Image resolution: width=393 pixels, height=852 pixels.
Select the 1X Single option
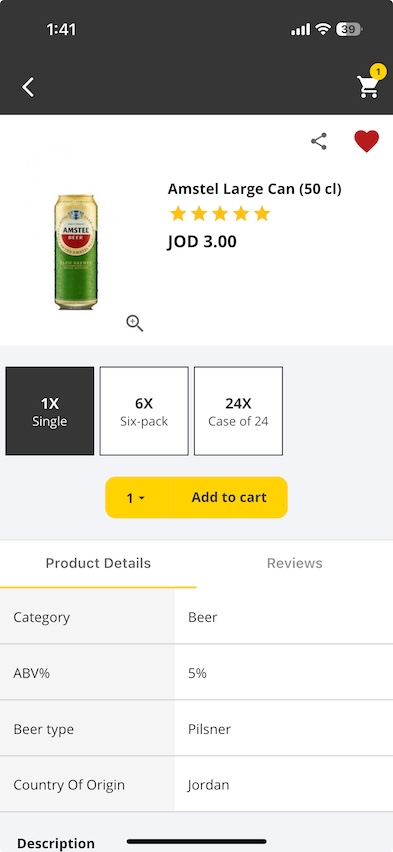coord(49,411)
